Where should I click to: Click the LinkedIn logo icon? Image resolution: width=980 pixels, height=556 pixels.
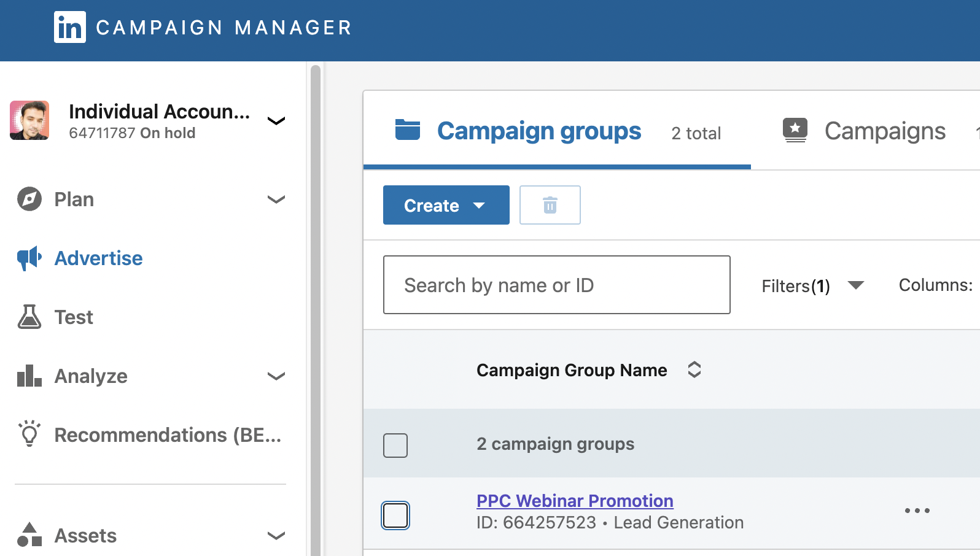pos(70,27)
